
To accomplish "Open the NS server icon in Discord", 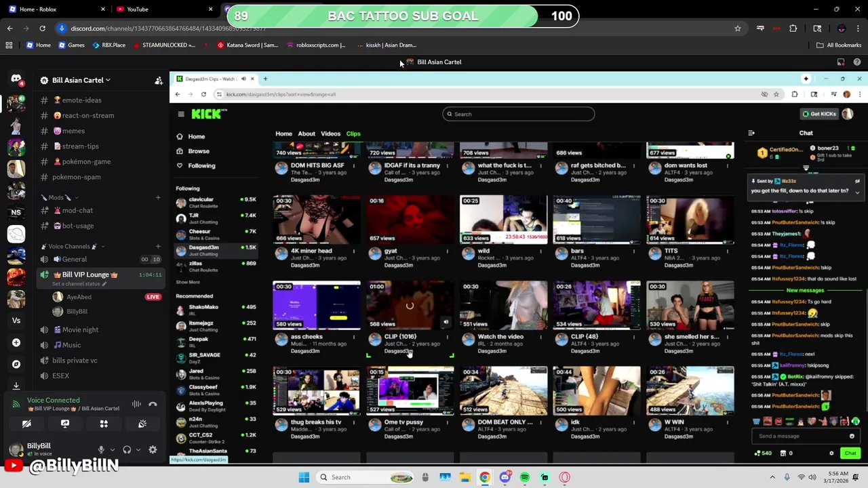I will click(16, 212).
